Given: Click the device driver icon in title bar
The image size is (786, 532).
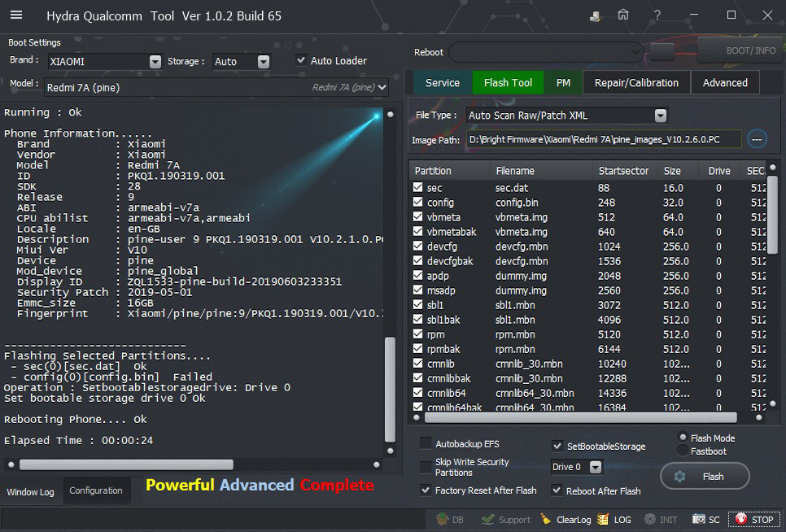Looking at the screenshot, I should [x=595, y=15].
